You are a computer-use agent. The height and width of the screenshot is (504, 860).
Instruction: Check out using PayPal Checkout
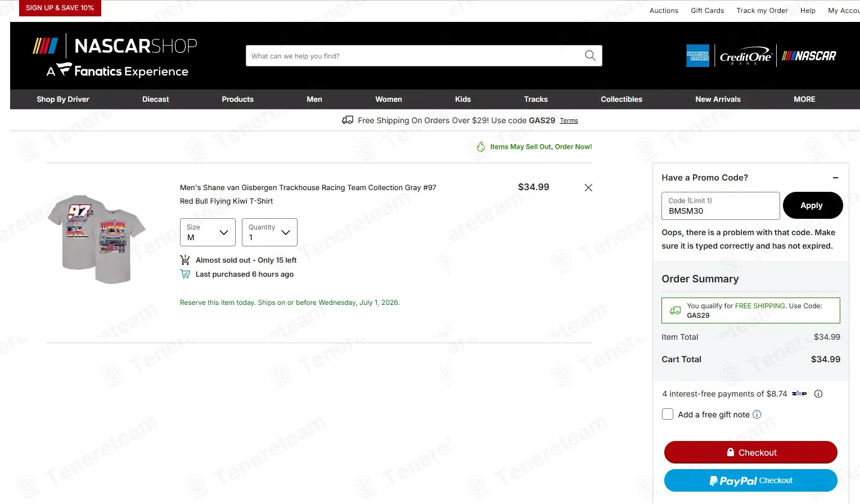(x=751, y=480)
